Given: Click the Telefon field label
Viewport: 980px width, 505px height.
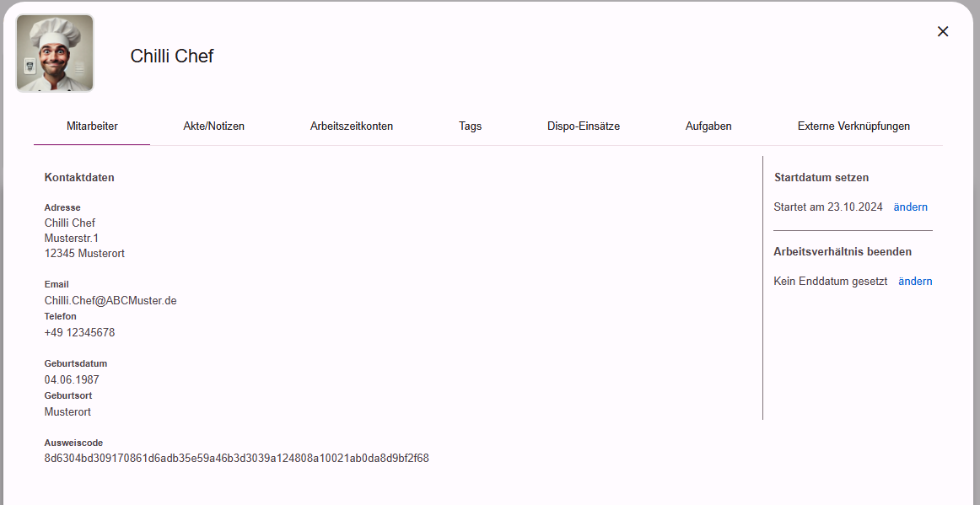Looking at the screenshot, I should pos(60,316).
